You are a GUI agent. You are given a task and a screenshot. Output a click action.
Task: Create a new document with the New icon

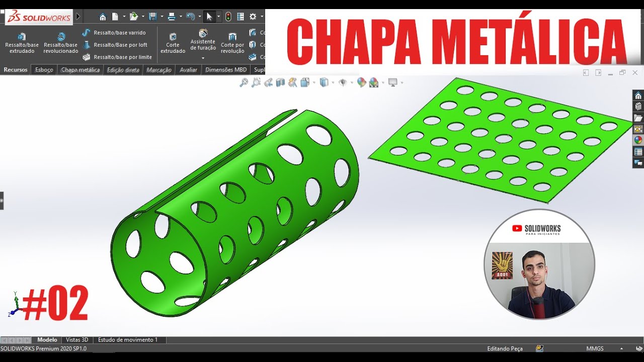click(115, 17)
